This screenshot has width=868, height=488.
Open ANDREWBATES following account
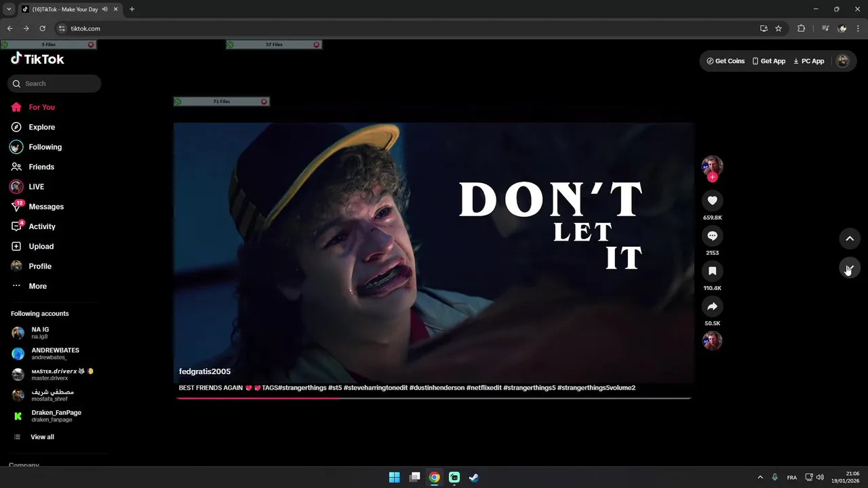coord(54,353)
